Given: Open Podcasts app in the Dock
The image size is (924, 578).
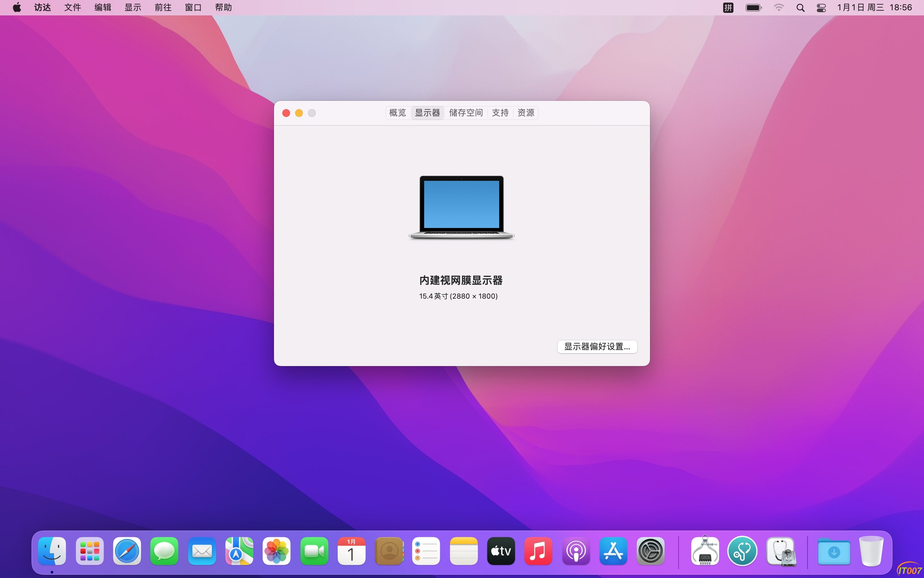Looking at the screenshot, I should [576, 551].
